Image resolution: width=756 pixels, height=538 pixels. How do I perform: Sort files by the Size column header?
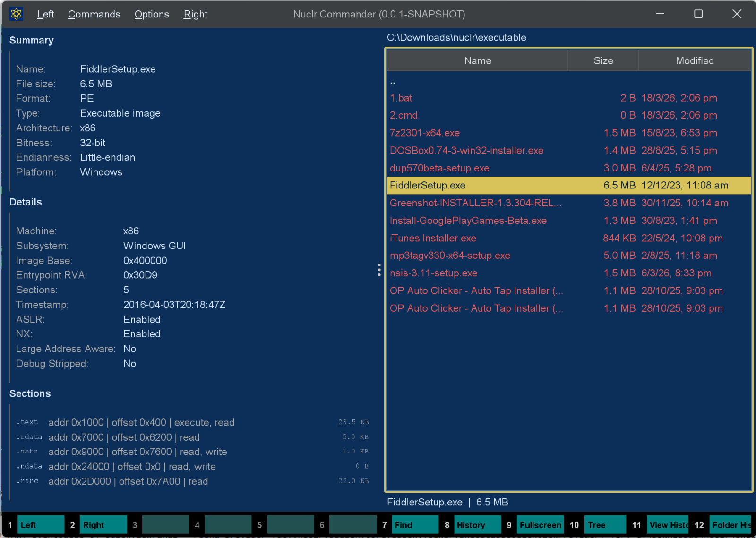tap(603, 60)
